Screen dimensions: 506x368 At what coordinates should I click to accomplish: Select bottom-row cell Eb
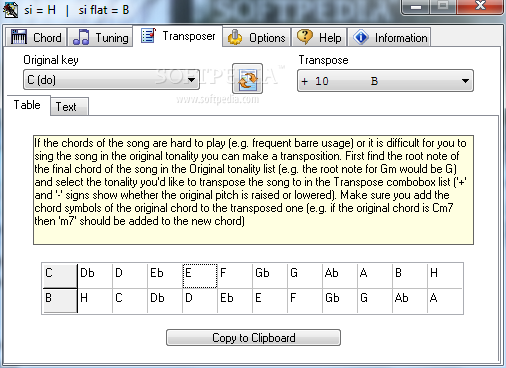coord(235,301)
